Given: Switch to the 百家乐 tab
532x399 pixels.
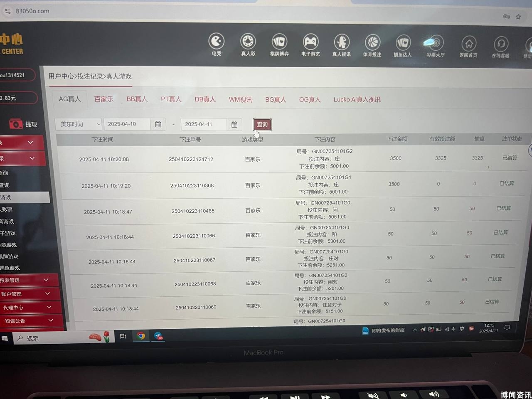Looking at the screenshot, I should (103, 99).
